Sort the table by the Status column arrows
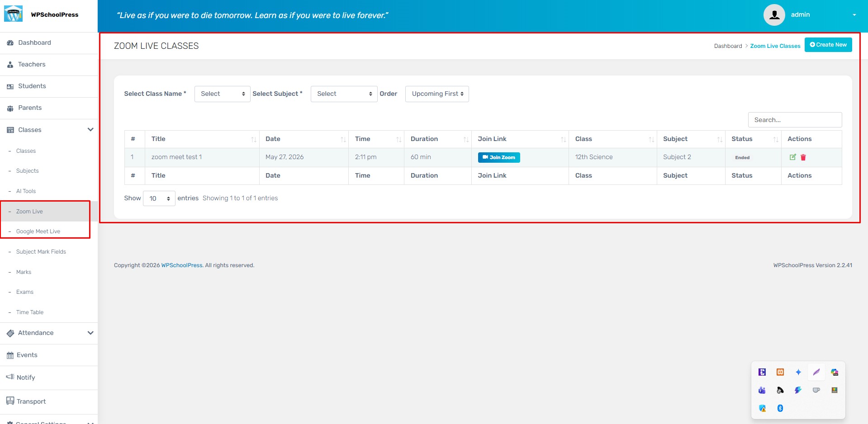868x424 pixels. pos(776,140)
